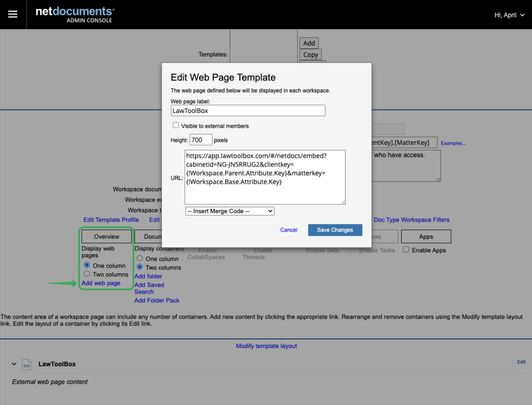Viewport: 532px width, 405px height.
Task: Click the LawToolBox web link document icon
Action: [x=27, y=364]
